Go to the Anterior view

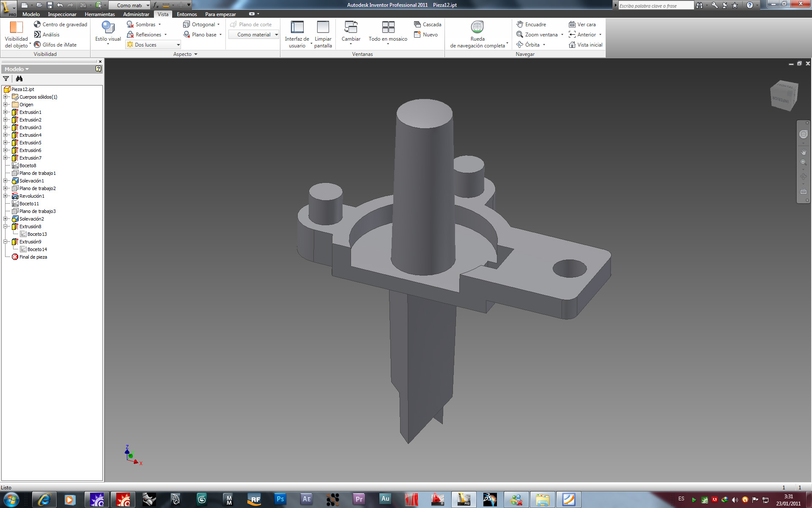click(x=582, y=35)
